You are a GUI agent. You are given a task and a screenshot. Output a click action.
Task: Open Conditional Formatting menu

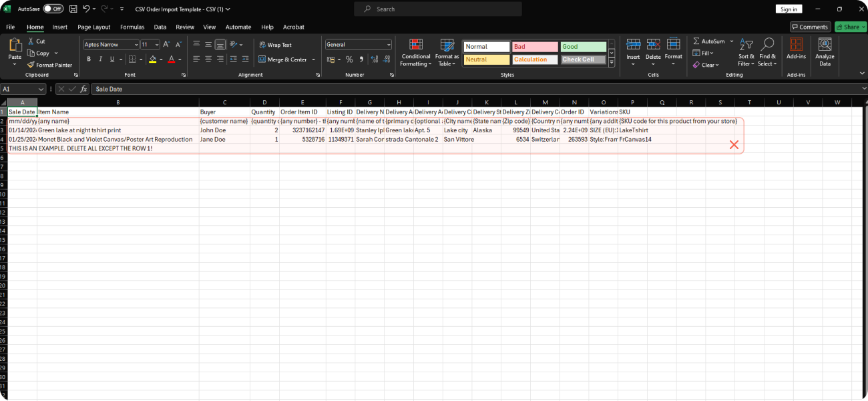416,53
